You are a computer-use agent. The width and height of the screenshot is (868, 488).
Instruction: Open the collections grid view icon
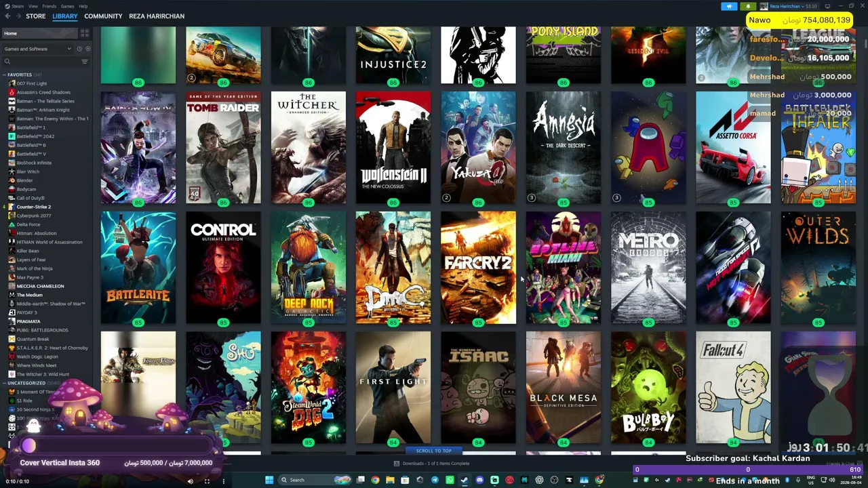coord(85,33)
